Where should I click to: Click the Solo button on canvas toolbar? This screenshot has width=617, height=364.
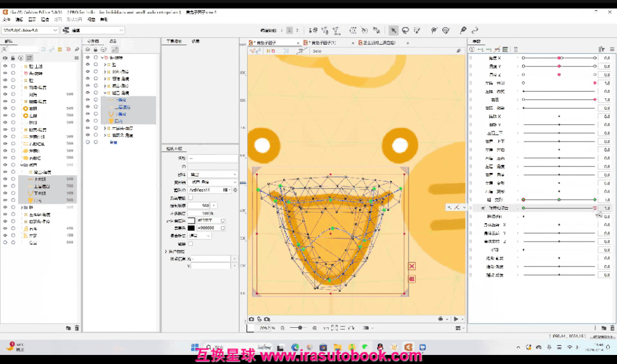click(317, 51)
